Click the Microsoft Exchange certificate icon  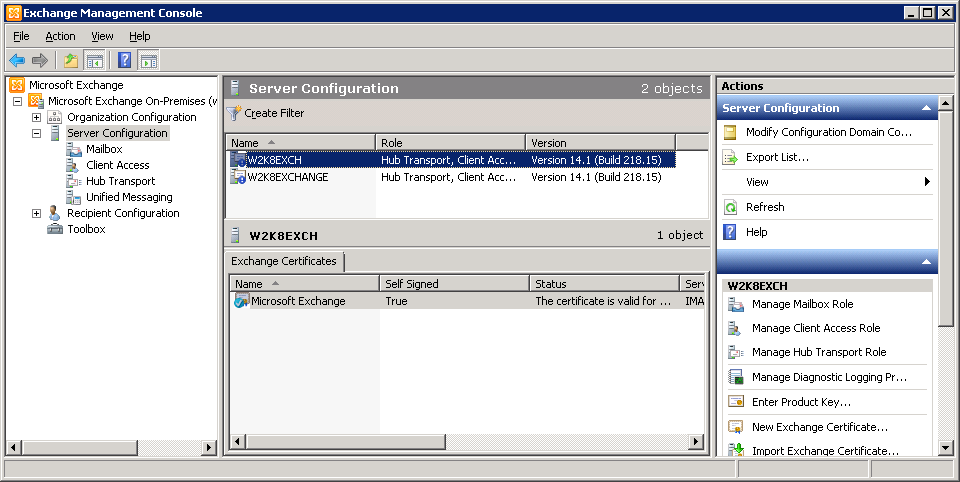pyautogui.click(x=241, y=301)
